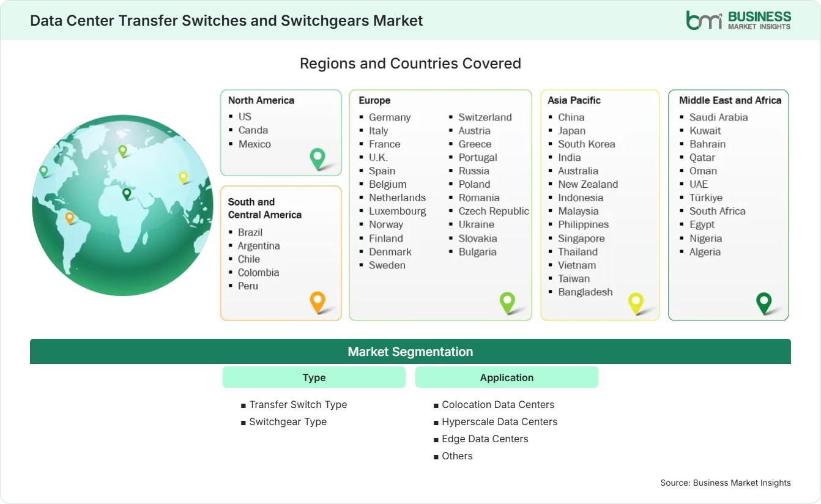Screen dimensions: 821x504
Task: Select 'Edge Data Centers' under Application
Action: 485,439
